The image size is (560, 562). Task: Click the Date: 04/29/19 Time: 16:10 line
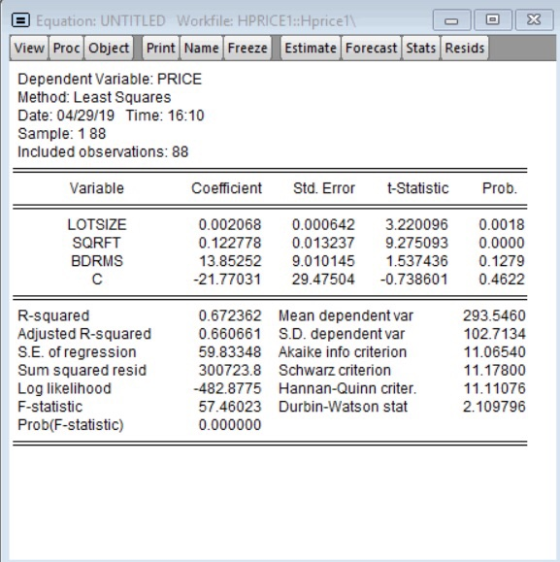tap(111, 116)
